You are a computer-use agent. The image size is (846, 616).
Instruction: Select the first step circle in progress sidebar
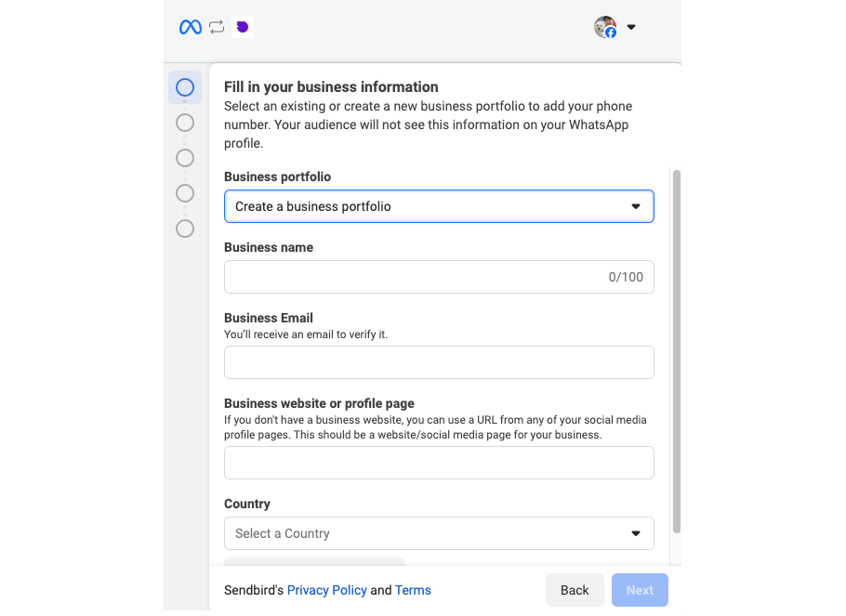[x=185, y=87]
